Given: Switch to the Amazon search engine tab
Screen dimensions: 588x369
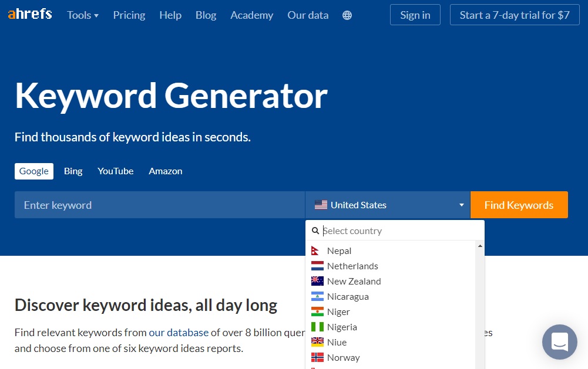Looking at the screenshot, I should 165,171.
